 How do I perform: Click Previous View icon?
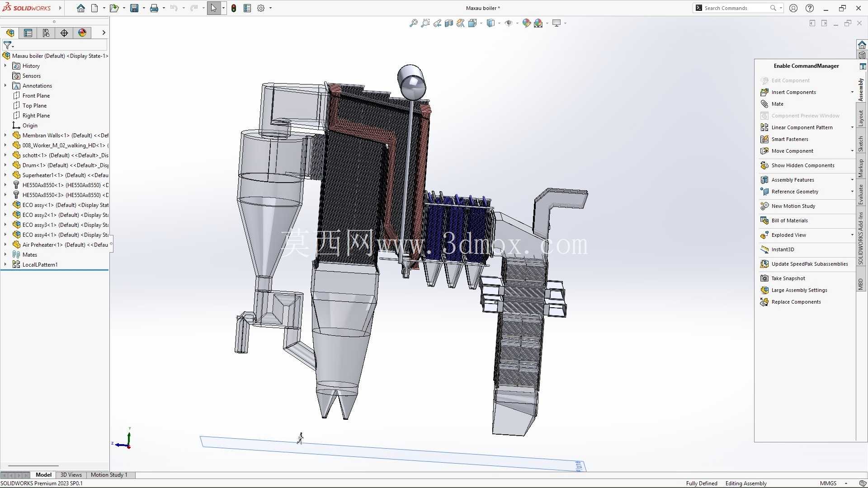[x=437, y=23]
